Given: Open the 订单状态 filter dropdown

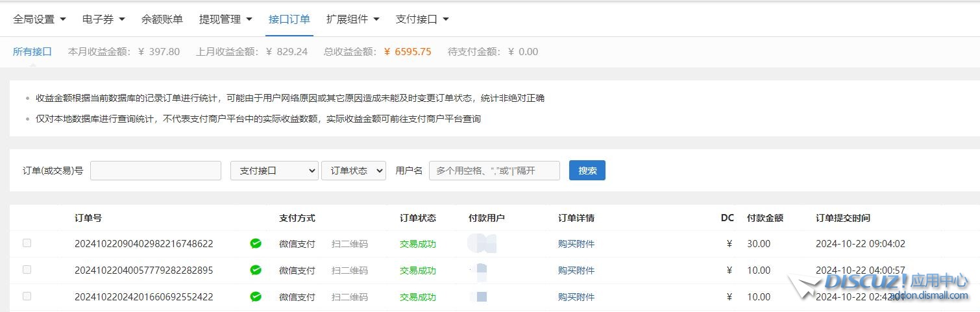Looking at the screenshot, I should coord(353,171).
